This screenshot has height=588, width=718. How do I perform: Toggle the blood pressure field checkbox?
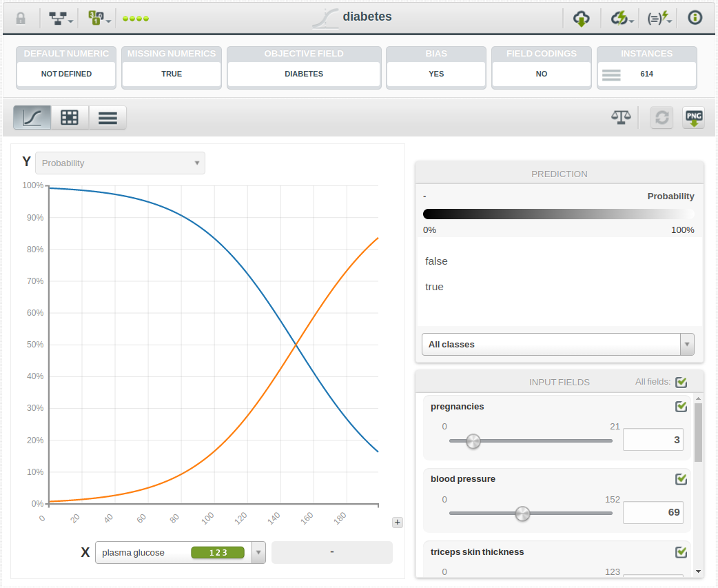681,479
